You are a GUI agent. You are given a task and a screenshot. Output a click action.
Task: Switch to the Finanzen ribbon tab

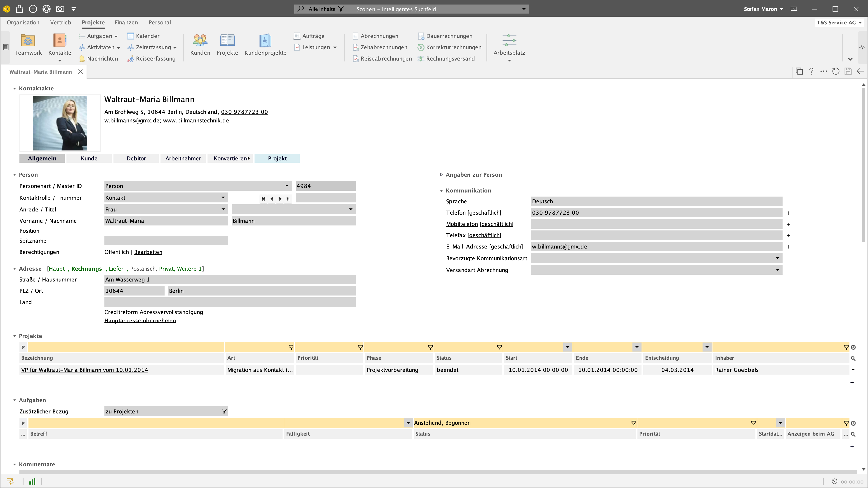(x=126, y=22)
